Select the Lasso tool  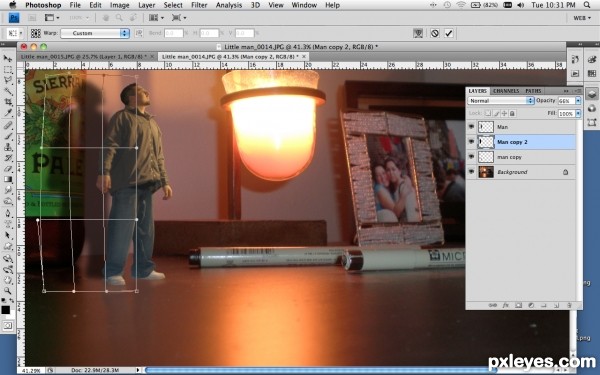pos(7,80)
